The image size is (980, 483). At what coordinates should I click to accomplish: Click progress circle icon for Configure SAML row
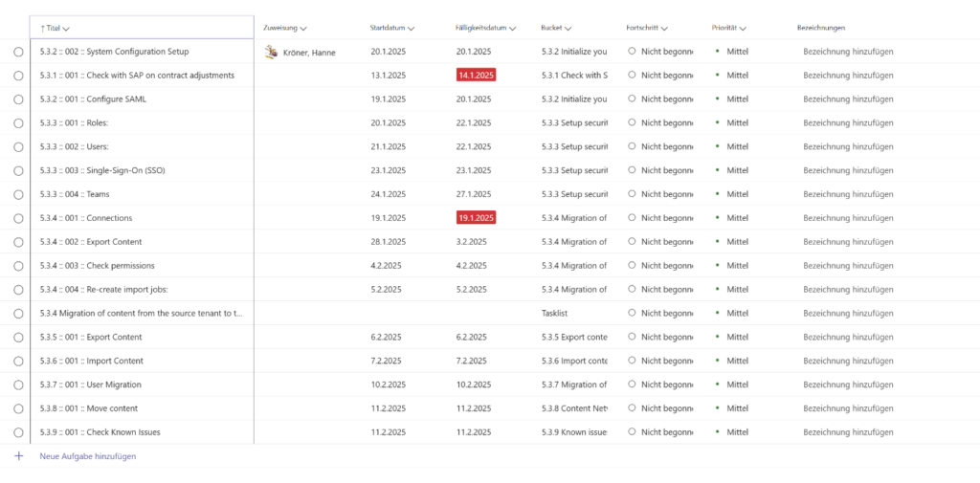[x=632, y=99]
